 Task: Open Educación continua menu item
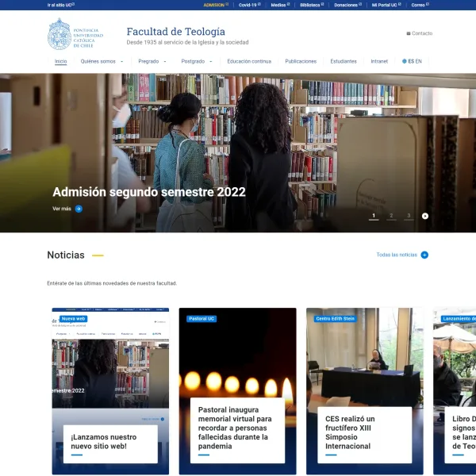click(249, 61)
